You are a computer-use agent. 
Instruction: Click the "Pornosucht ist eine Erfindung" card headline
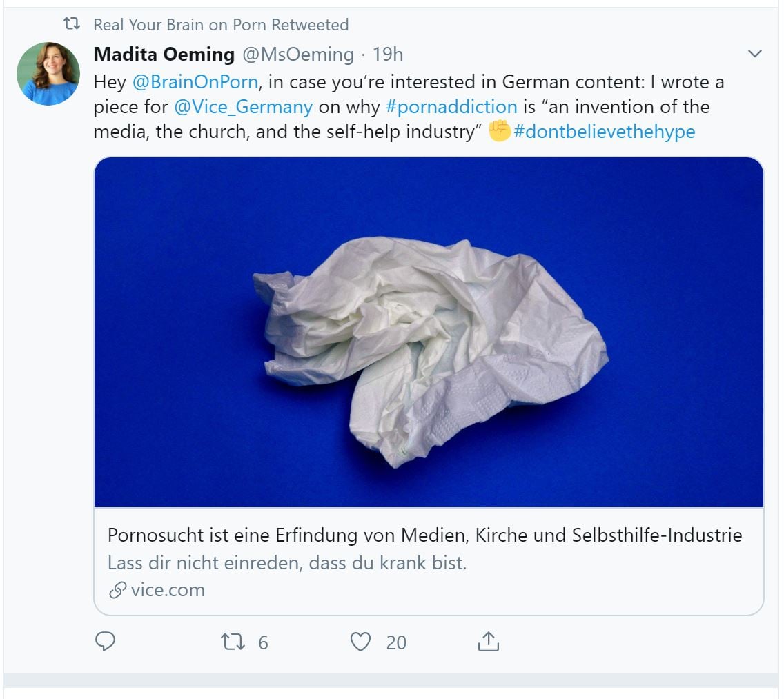[x=424, y=535]
